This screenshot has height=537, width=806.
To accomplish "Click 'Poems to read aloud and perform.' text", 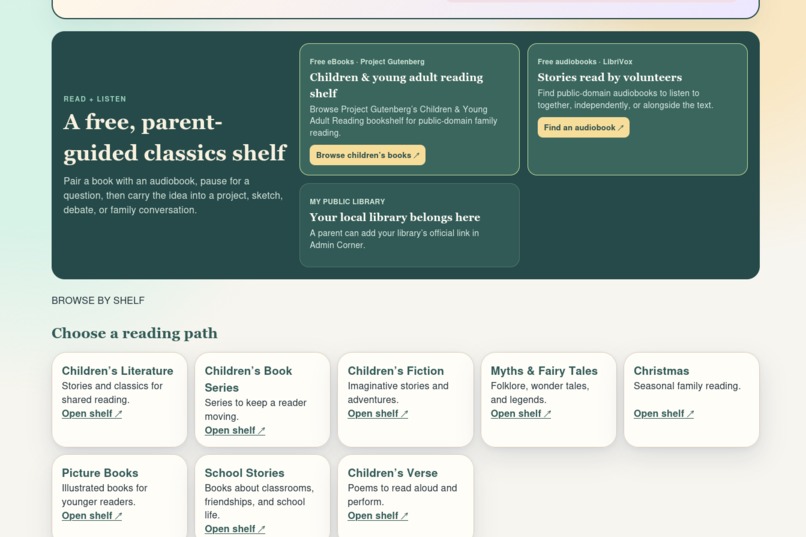I will (x=402, y=495).
